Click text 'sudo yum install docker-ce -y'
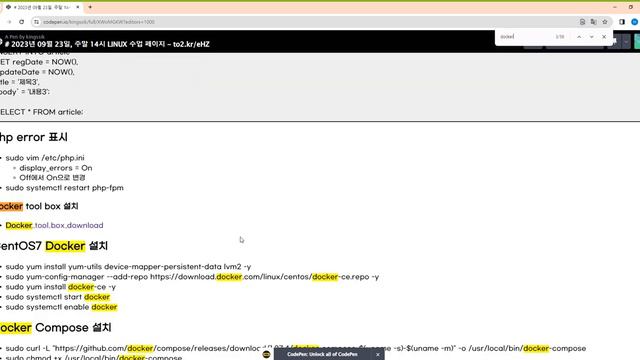640x360 pixels. point(61,287)
